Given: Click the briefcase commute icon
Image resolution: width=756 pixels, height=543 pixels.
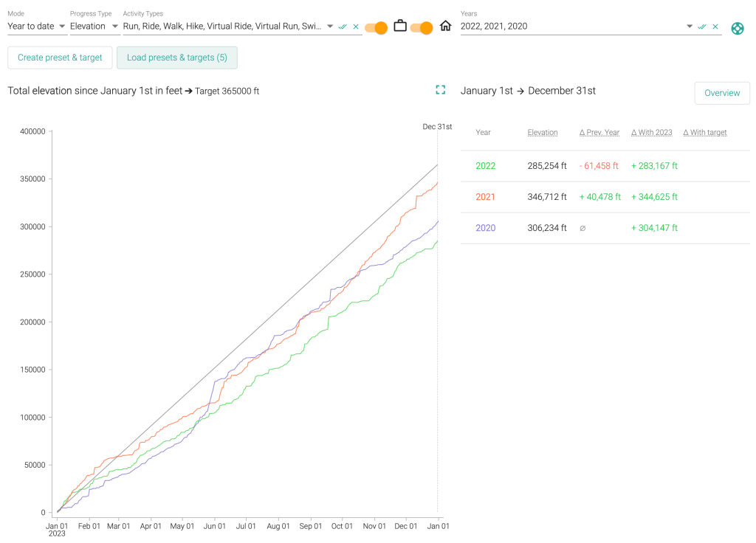Looking at the screenshot, I should tap(400, 27).
